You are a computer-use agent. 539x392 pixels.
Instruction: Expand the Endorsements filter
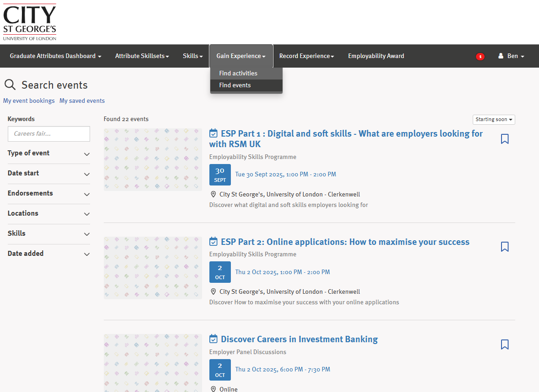[x=49, y=193]
